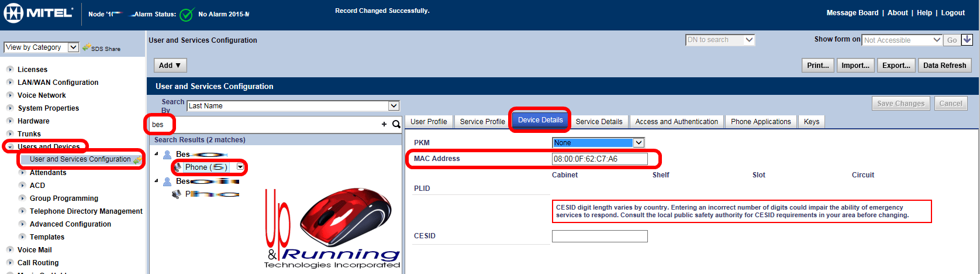Screen dimensions: 980x274
Task: Click the green checkmark alarm status icon
Action: 187,15
